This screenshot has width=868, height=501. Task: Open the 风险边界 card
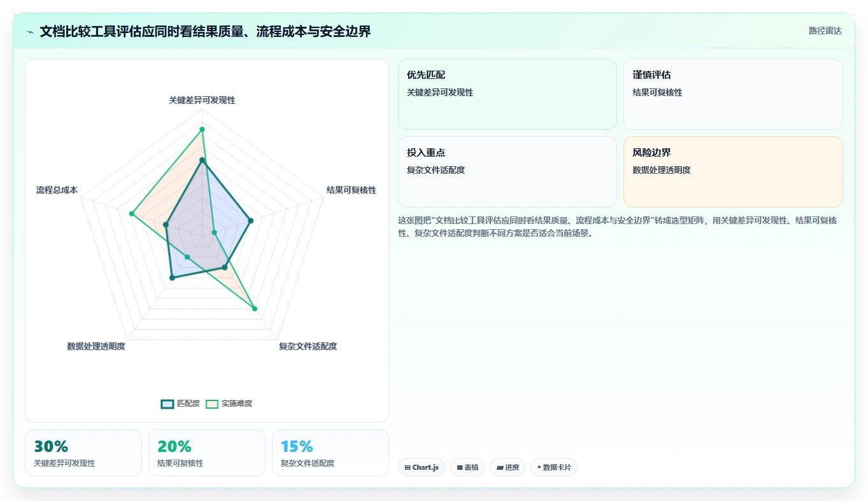(733, 172)
